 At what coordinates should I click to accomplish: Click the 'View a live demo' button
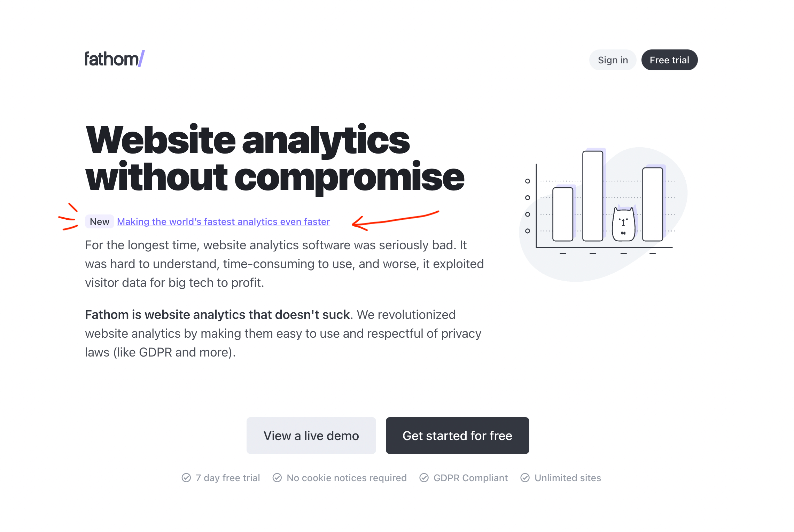(311, 435)
